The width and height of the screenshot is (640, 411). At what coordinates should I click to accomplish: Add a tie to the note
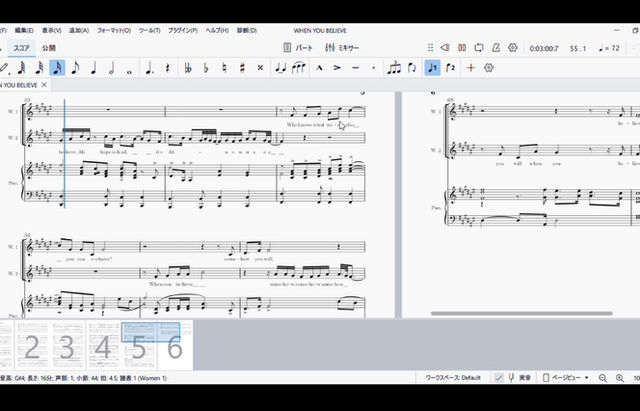pos(281,68)
